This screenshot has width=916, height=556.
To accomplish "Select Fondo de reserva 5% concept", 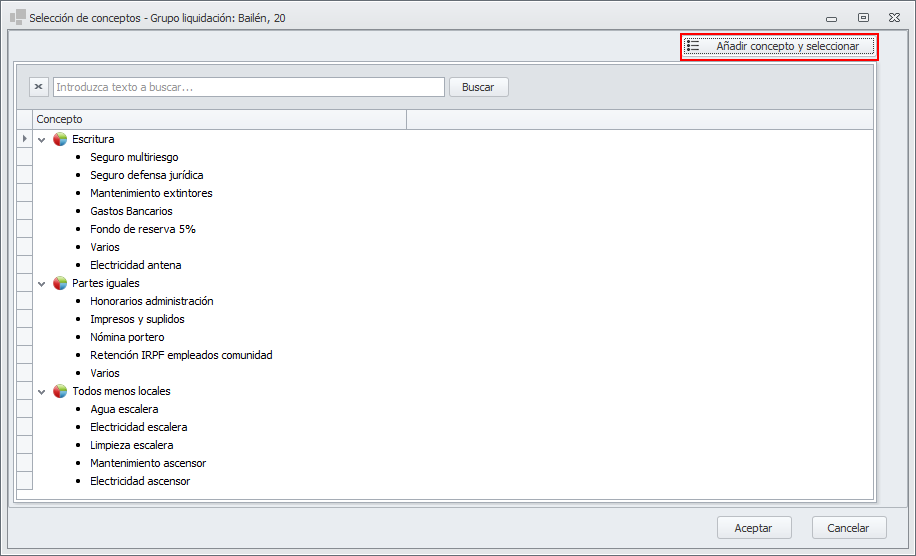I will click(143, 230).
